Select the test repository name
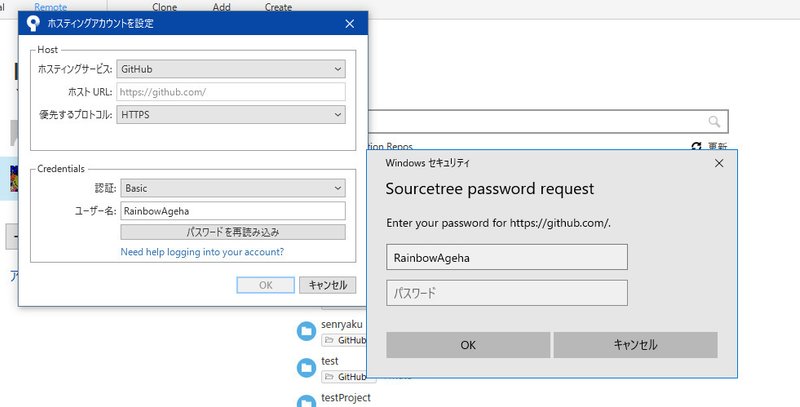The width and height of the screenshot is (800, 407). [330, 361]
